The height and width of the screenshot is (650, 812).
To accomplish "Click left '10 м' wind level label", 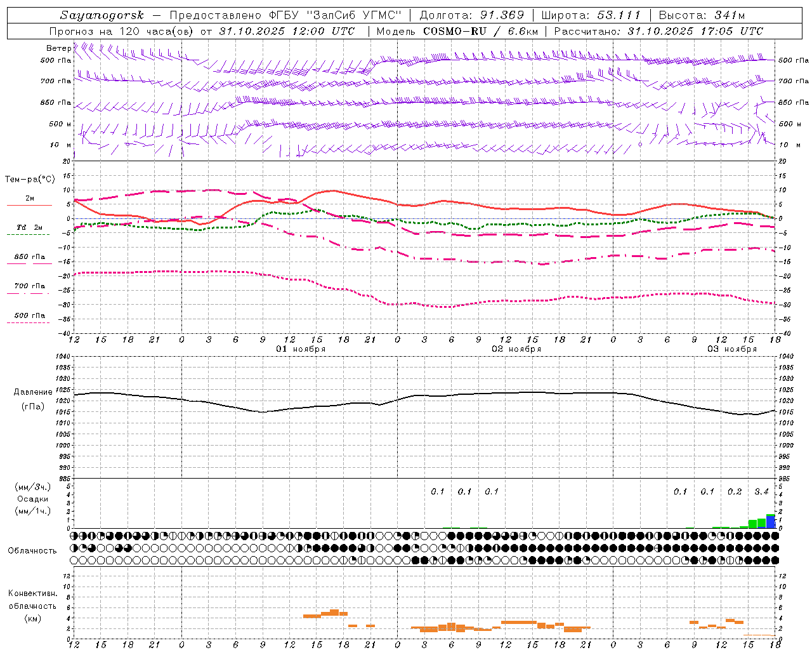I will 61,145.
